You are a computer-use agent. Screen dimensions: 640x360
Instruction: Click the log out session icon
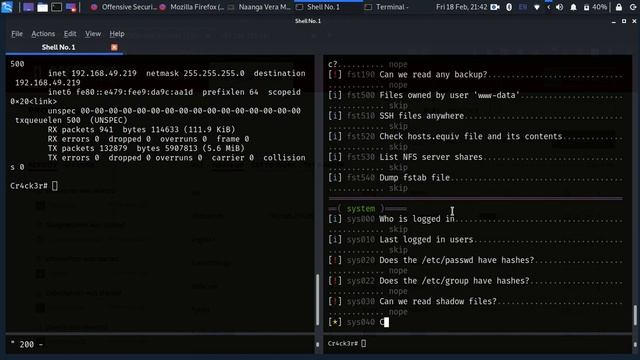(x=633, y=7)
